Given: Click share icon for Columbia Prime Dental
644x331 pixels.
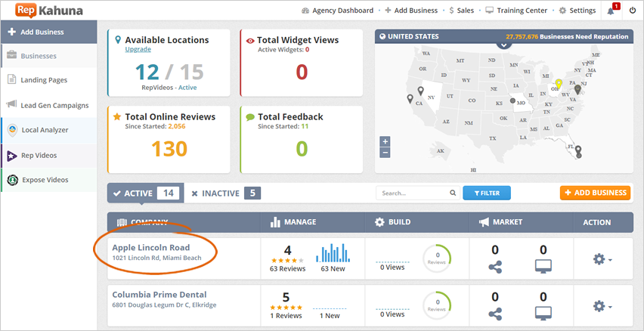Looking at the screenshot, I should click(495, 314).
